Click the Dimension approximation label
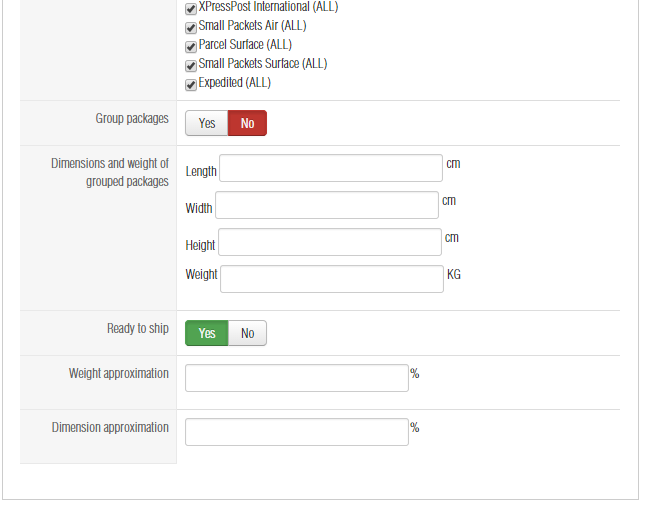The height and width of the screenshot is (509, 670). point(110,428)
